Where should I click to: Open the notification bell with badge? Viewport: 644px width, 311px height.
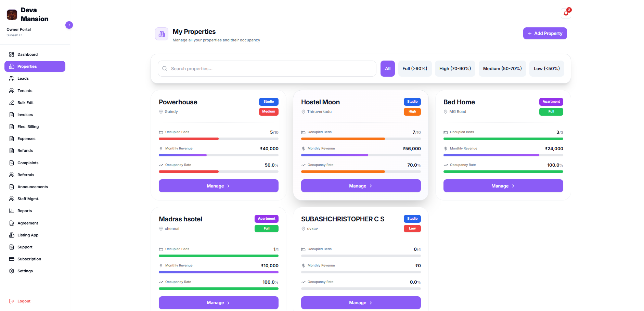[566, 13]
